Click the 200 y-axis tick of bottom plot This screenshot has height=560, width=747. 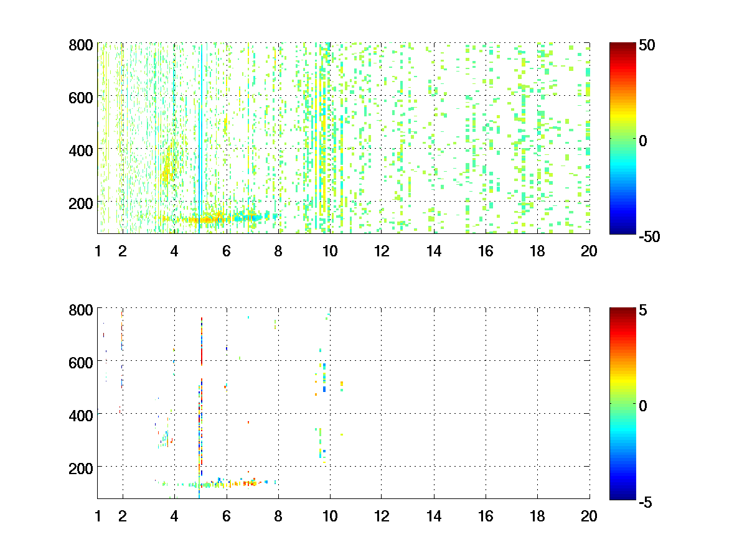[x=81, y=467]
